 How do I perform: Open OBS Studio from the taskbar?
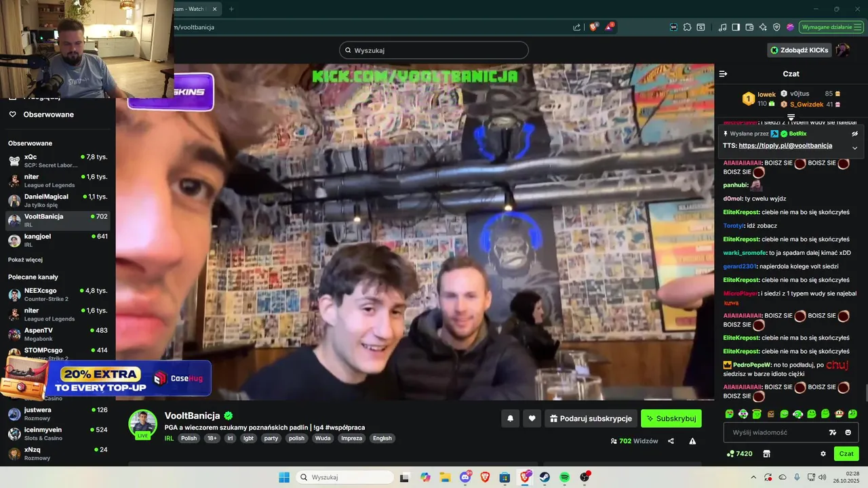pyautogui.click(x=585, y=477)
